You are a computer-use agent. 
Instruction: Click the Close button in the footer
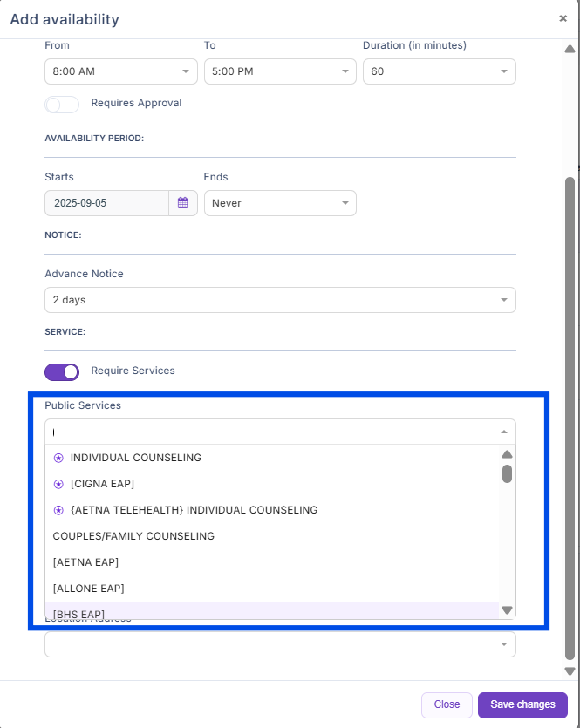tap(447, 704)
